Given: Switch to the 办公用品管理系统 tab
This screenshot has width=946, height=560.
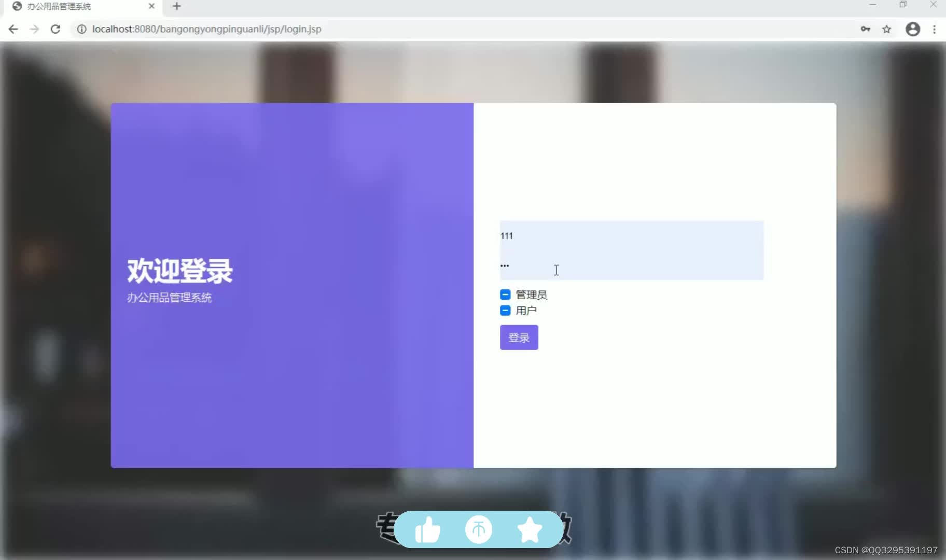Looking at the screenshot, I should pos(83,6).
